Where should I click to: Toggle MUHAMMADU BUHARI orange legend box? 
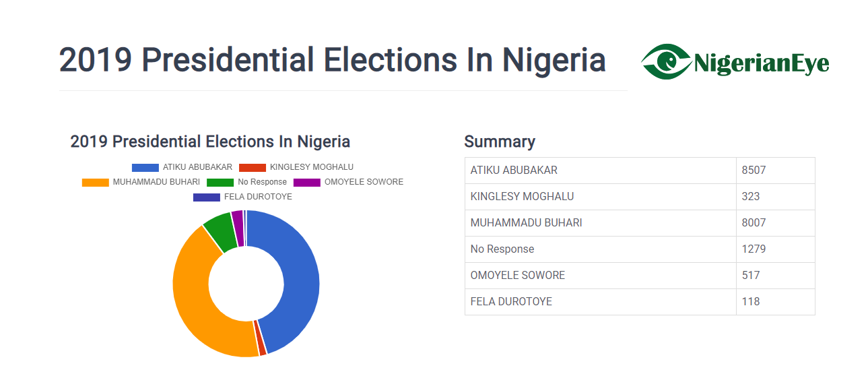(95, 182)
